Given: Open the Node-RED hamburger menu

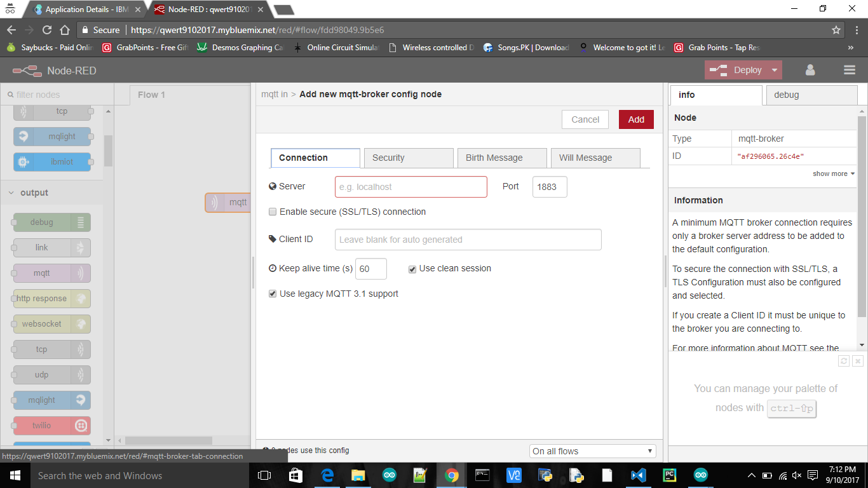Looking at the screenshot, I should click(x=850, y=70).
